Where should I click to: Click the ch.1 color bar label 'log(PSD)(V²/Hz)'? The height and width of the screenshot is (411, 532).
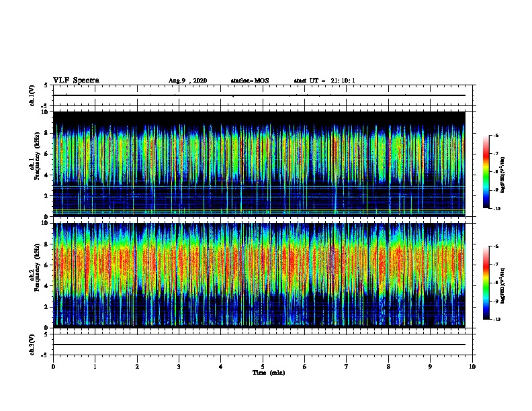(503, 175)
